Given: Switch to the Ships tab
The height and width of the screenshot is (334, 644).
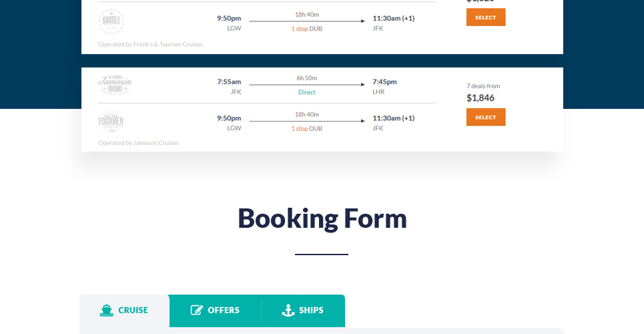Looking at the screenshot, I should [303, 311].
